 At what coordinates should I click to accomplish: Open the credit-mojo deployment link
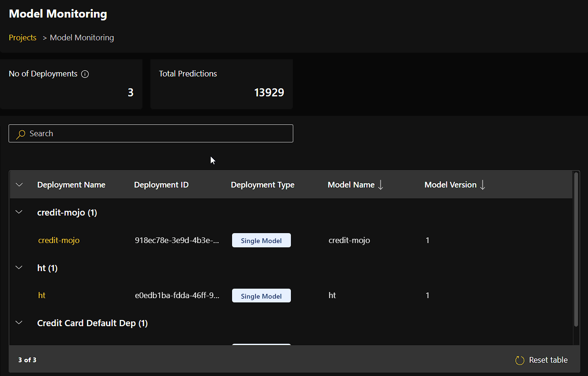pyautogui.click(x=59, y=240)
